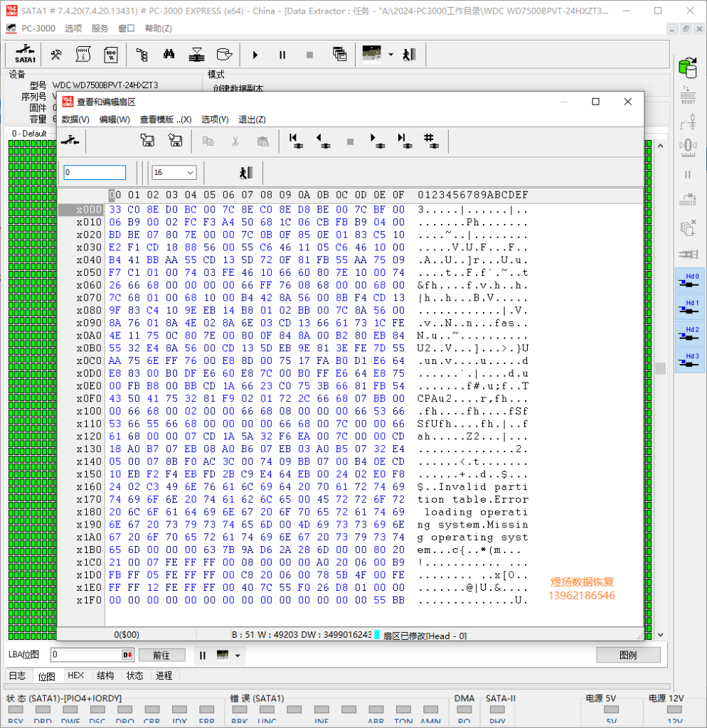Go to previous sector navigation icon
Viewport: 707px width, 728px height.
point(323,141)
